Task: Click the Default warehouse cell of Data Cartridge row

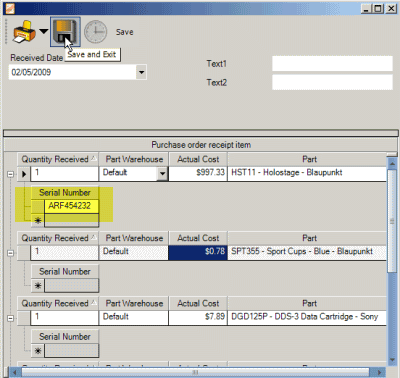Action: click(x=134, y=318)
